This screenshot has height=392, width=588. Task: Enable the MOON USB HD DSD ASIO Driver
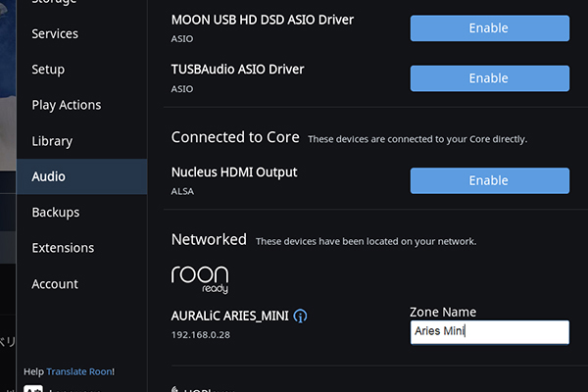point(488,28)
